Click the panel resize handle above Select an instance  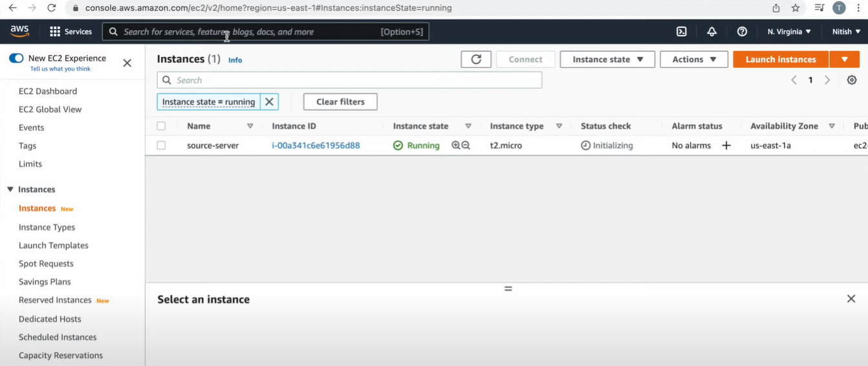tap(508, 288)
